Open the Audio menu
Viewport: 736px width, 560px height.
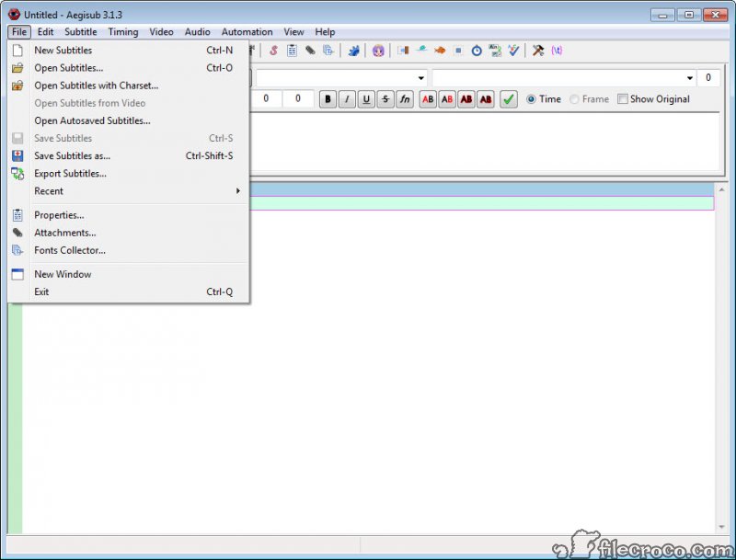(197, 32)
